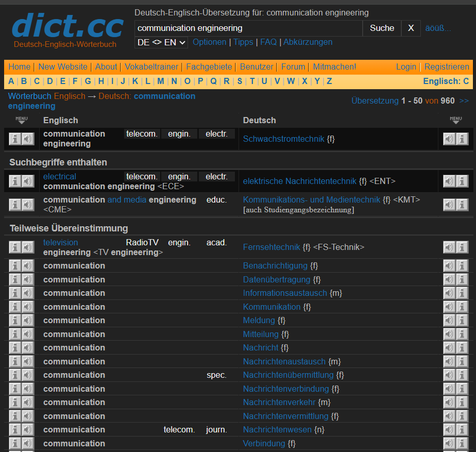Play German audio for Kommunikation
476x452 pixels.
coord(449,307)
